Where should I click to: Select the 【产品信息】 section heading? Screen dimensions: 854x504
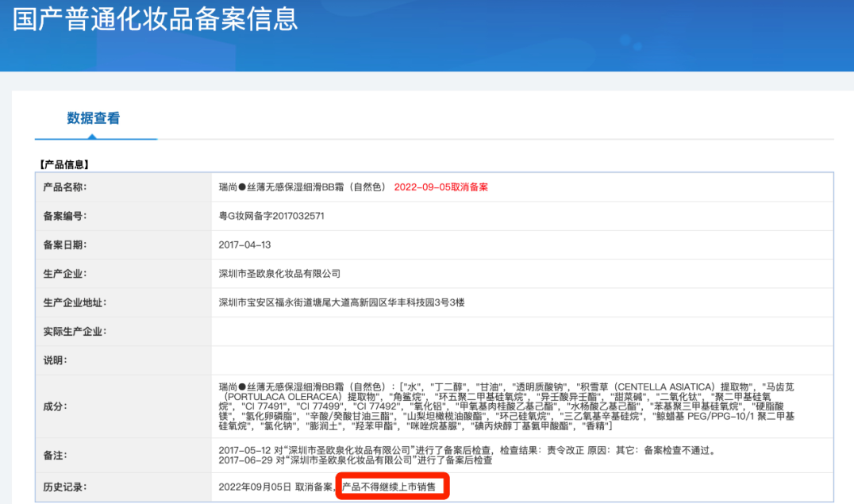coord(64,164)
